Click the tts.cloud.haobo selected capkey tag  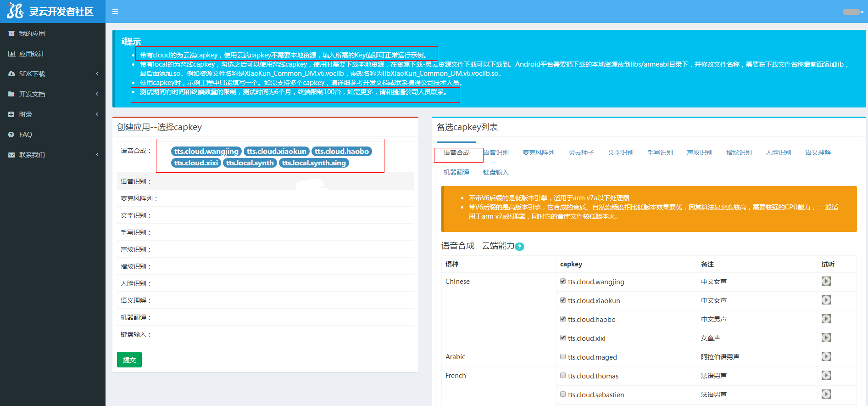click(342, 151)
